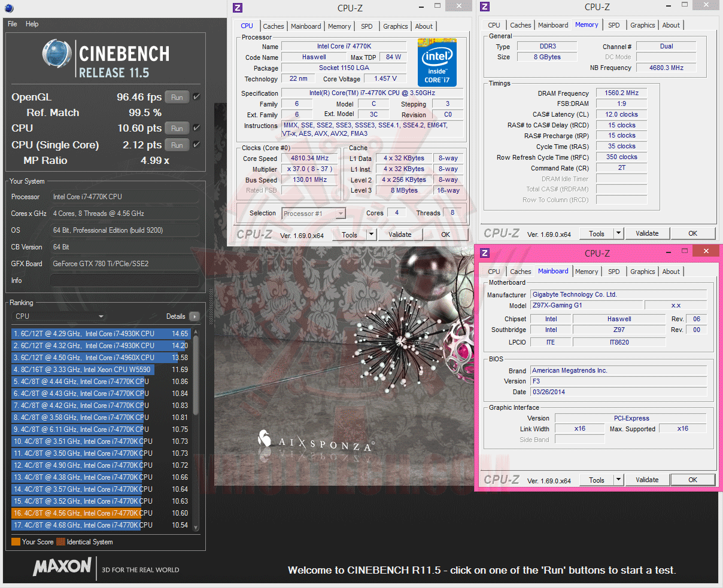Run the OpenGL benchmark

(x=177, y=98)
